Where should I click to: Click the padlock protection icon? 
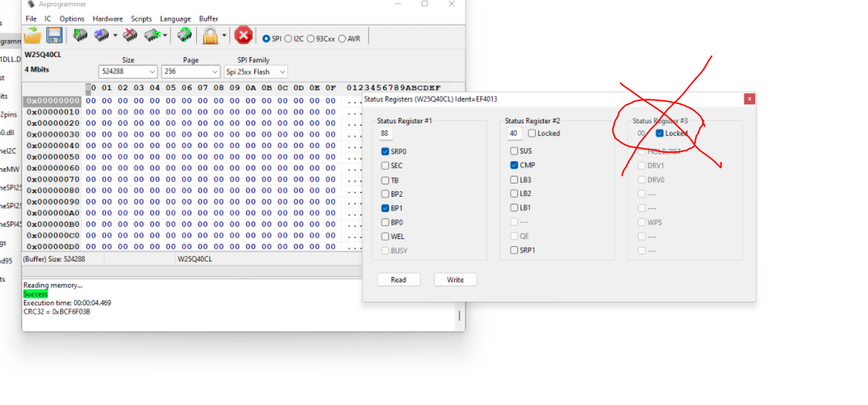tap(210, 35)
